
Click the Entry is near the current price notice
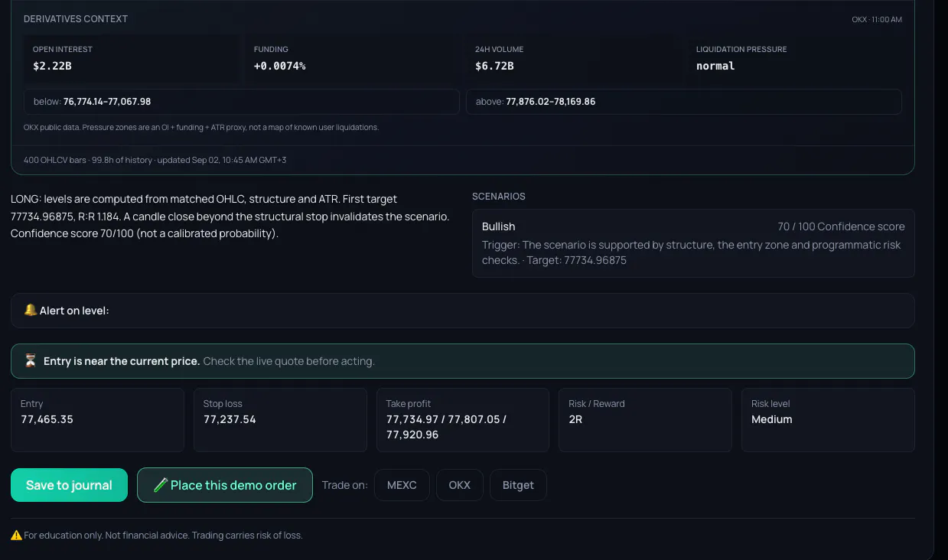click(463, 361)
